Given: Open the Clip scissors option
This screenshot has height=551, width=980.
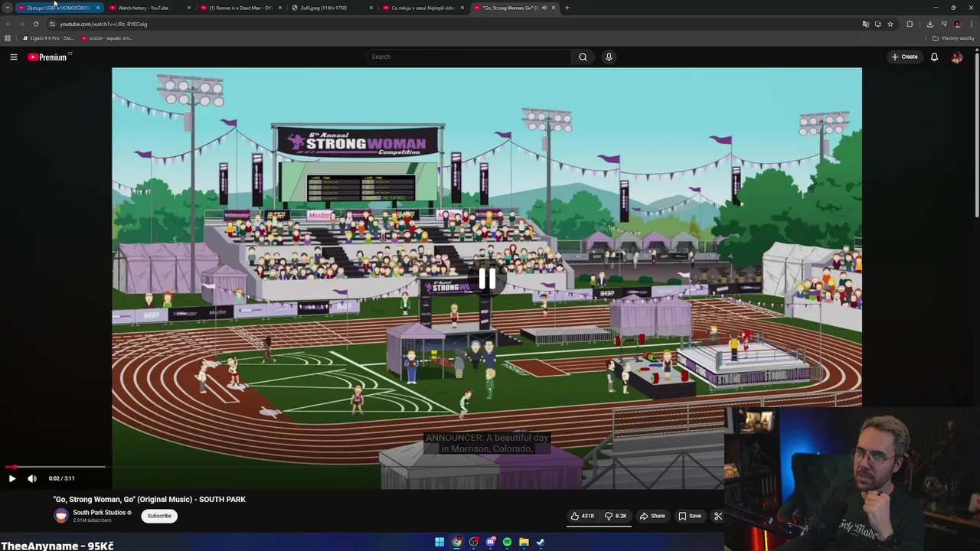Looking at the screenshot, I should pyautogui.click(x=718, y=516).
